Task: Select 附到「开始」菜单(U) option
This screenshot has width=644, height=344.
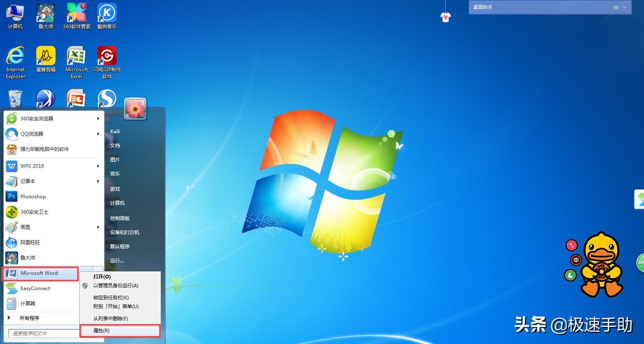Action: click(x=120, y=307)
